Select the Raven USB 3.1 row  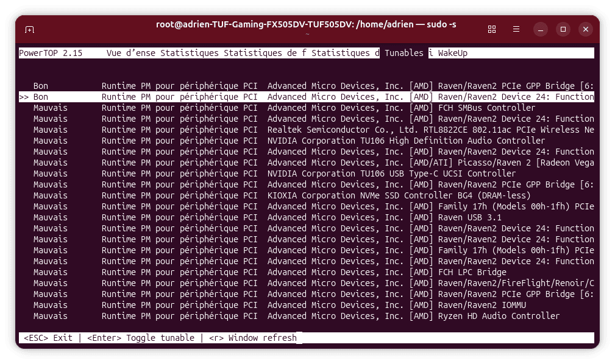[307, 217]
